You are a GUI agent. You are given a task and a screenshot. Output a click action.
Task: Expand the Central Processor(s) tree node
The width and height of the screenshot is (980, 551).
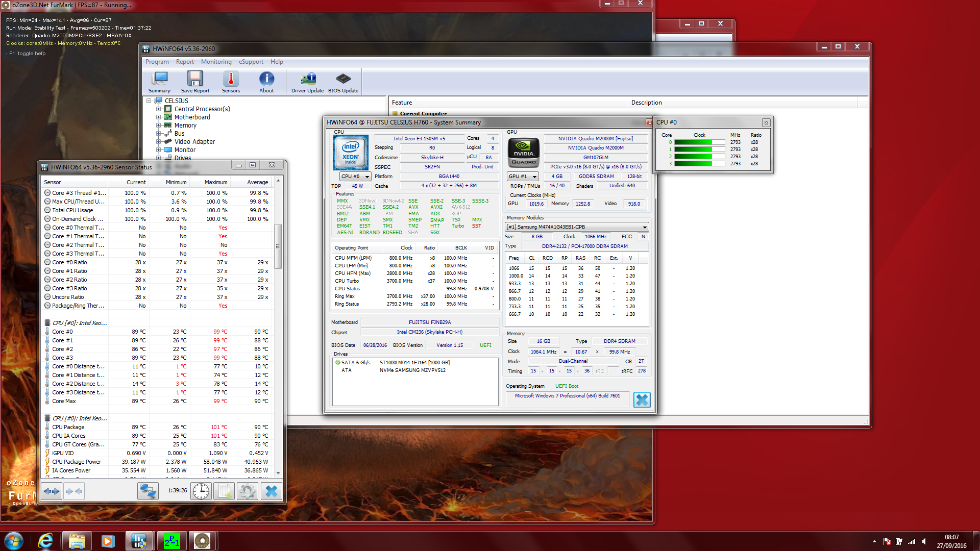[x=158, y=109]
